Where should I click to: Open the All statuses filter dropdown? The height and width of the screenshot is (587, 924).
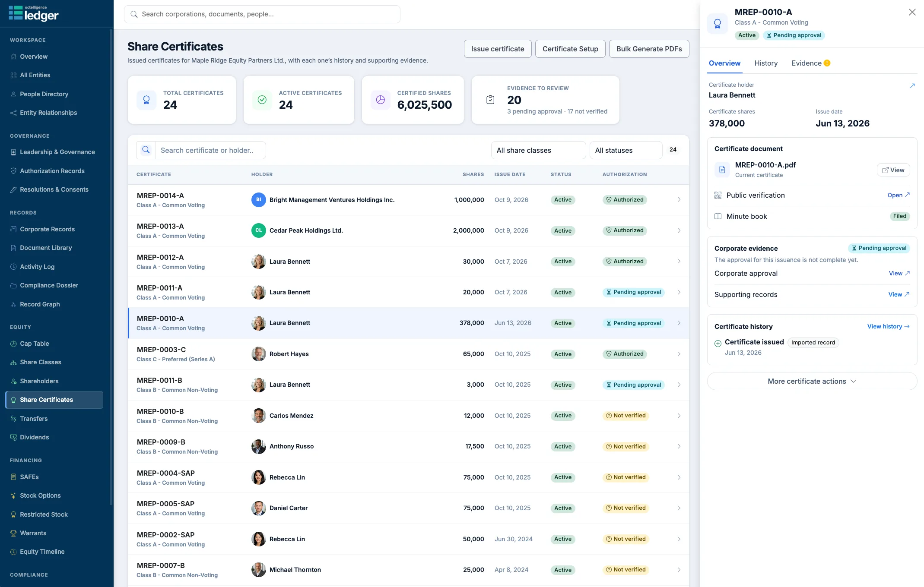[626, 150]
